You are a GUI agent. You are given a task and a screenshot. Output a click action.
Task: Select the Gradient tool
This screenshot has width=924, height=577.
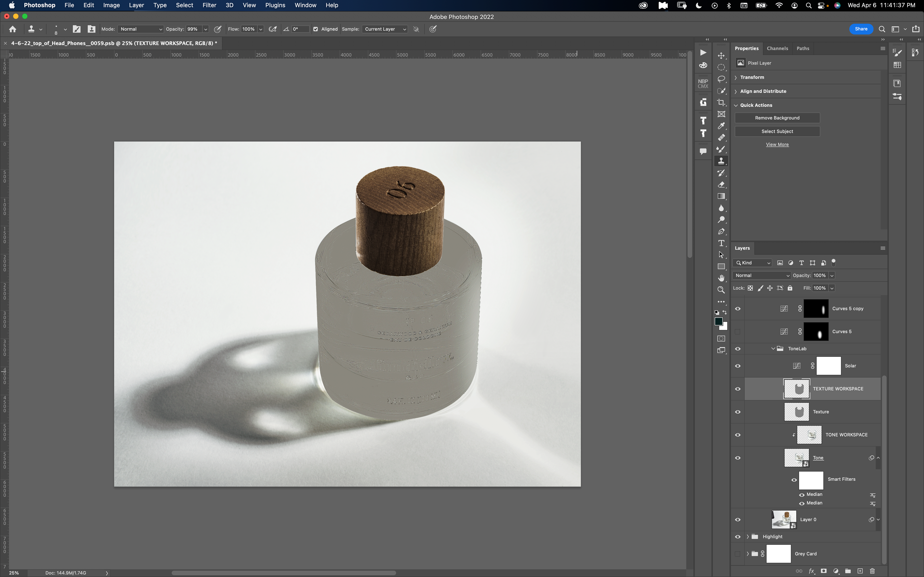pos(721,196)
